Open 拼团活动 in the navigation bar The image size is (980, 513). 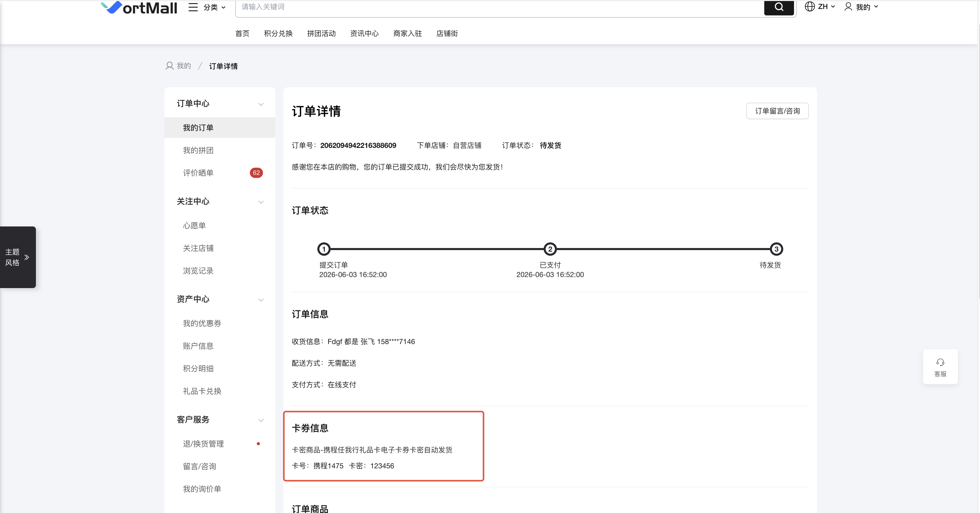tap(321, 34)
